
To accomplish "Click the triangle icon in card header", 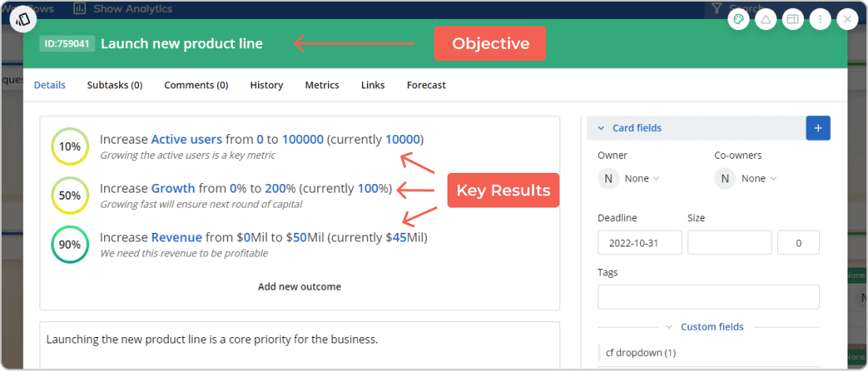I will (x=765, y=20).
